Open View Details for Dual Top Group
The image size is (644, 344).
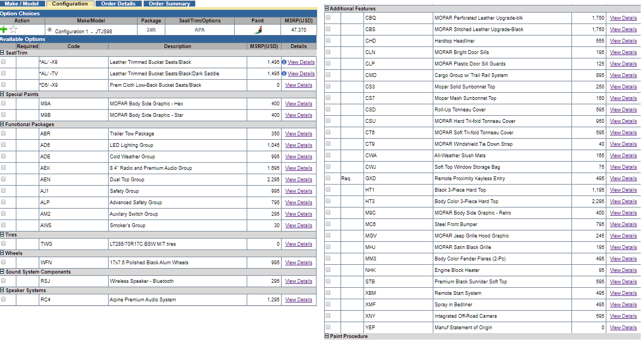(299, 180)
